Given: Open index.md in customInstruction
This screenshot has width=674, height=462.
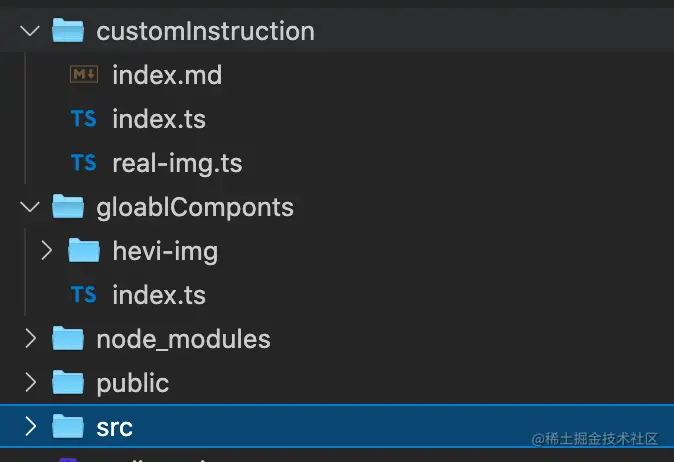Looking at the screenshot, I should tap(167, 75).
